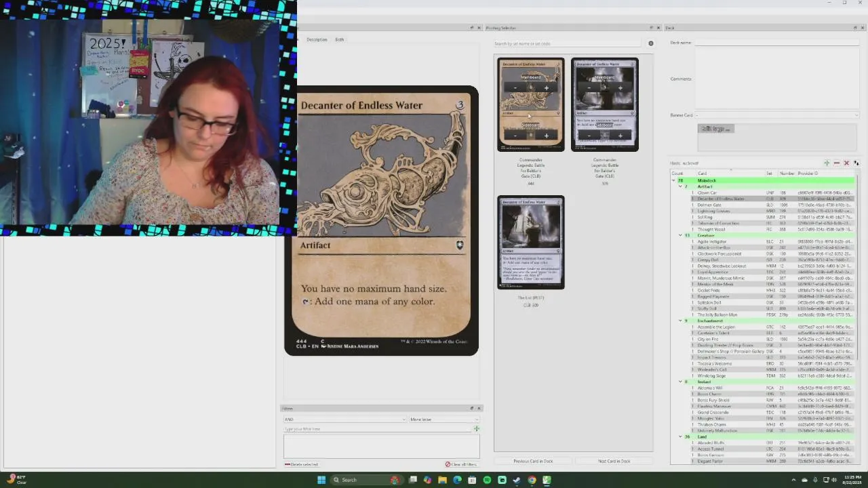Screen dimensions: 868x488
Task: Float the Printing Selector panel
Action: (651, 28)
